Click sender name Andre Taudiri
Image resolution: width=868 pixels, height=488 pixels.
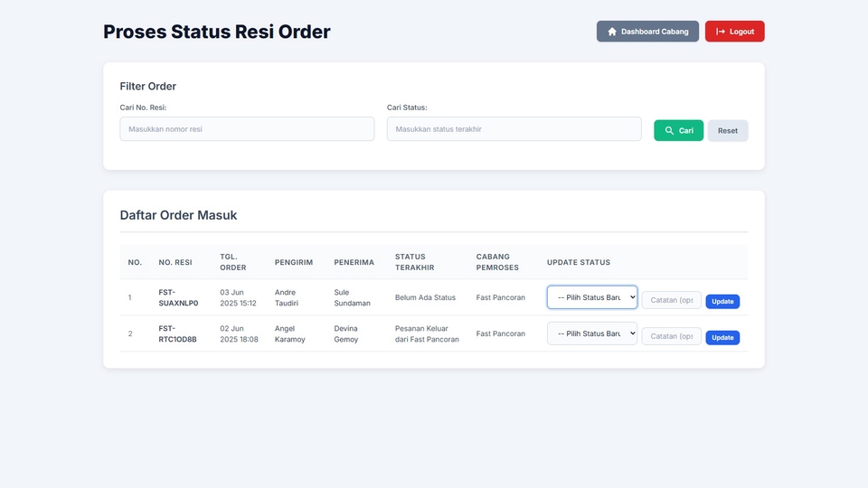pos(287,297)
